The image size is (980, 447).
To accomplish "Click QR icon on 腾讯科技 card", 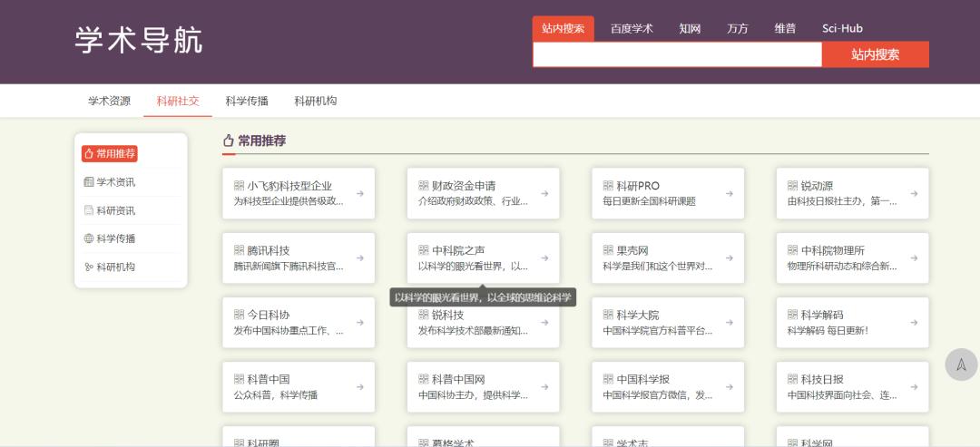I will tap(239, 250).
